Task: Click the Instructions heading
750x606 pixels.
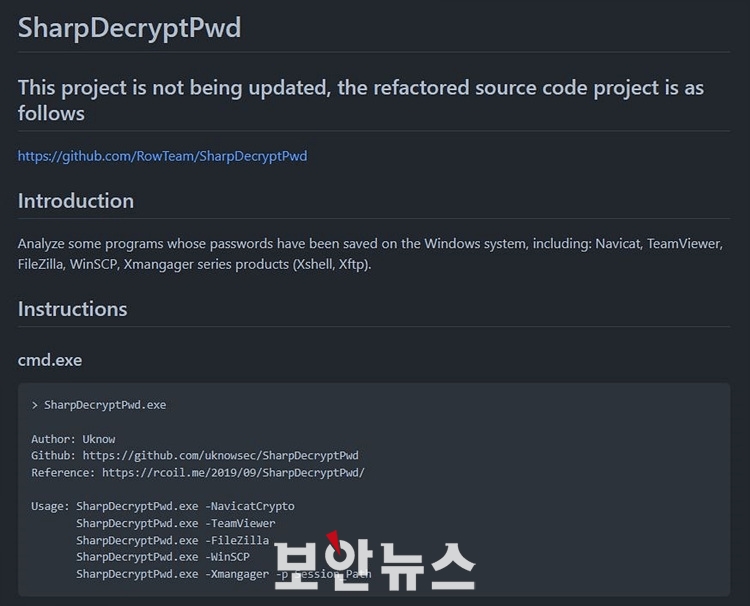Action: tap(72, 309)
